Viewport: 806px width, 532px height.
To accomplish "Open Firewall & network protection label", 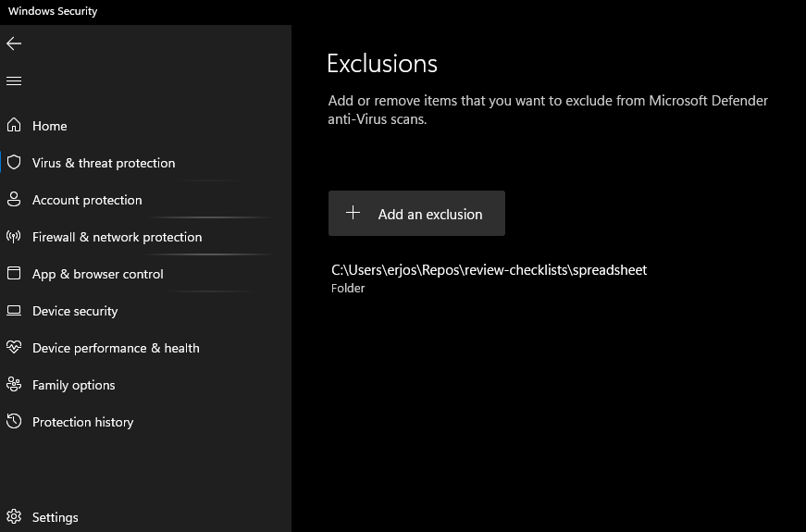I will (118, 237).
